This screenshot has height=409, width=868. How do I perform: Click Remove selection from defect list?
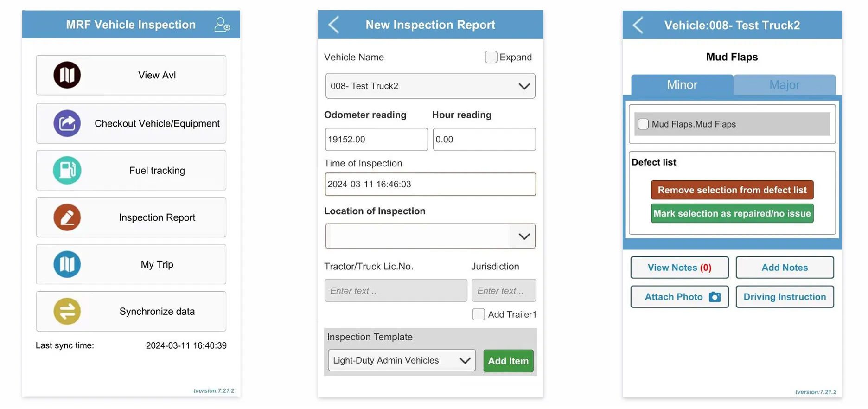[732, 190]
